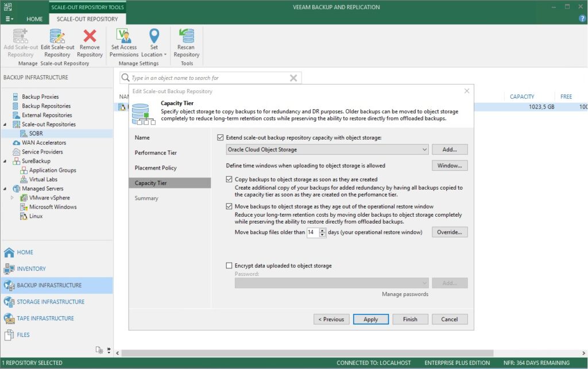Switch to the Scale-out Repository ribbon tab
Image resolution: width=588 pixels, height=369 pixels.
click(x=87, y=19)
